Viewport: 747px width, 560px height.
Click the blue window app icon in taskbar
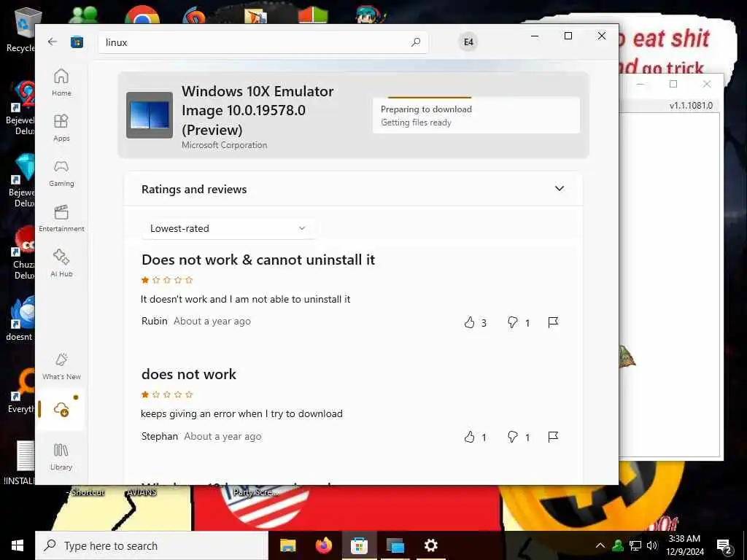pos(395,545)
